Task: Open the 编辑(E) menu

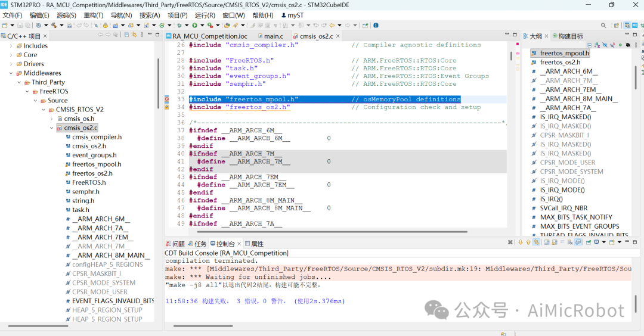Action: click(39, 15)
